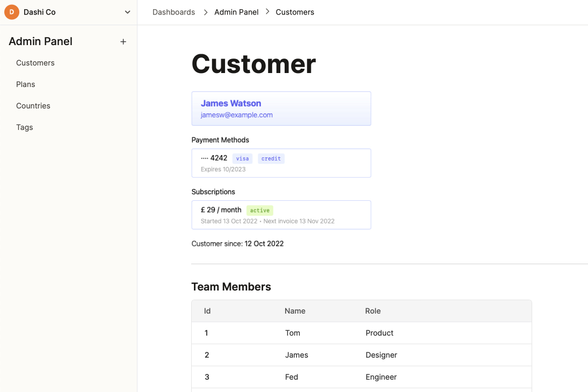Click the Name column header
The width and height of the screenshot is (588, 392).
(295, 311)
